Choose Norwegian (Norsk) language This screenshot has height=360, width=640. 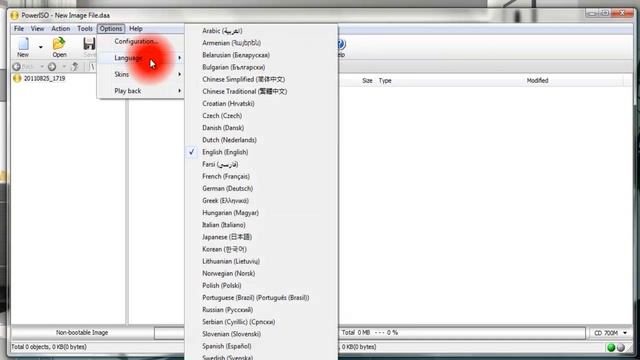[x=261, y=273]
